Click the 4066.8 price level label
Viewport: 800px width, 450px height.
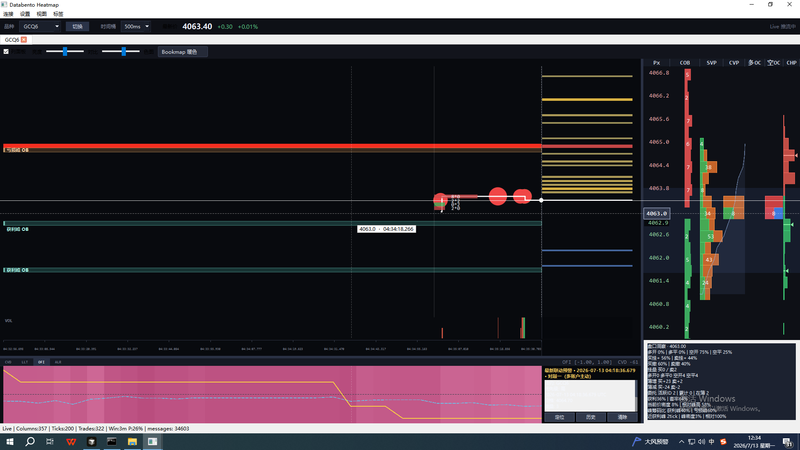click(x=659, y=73)
